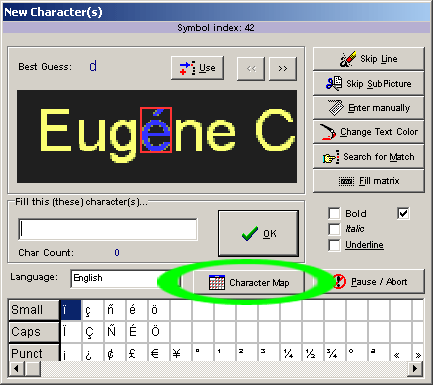Click the scrollbar right arrow

click(x=415, y=369)
